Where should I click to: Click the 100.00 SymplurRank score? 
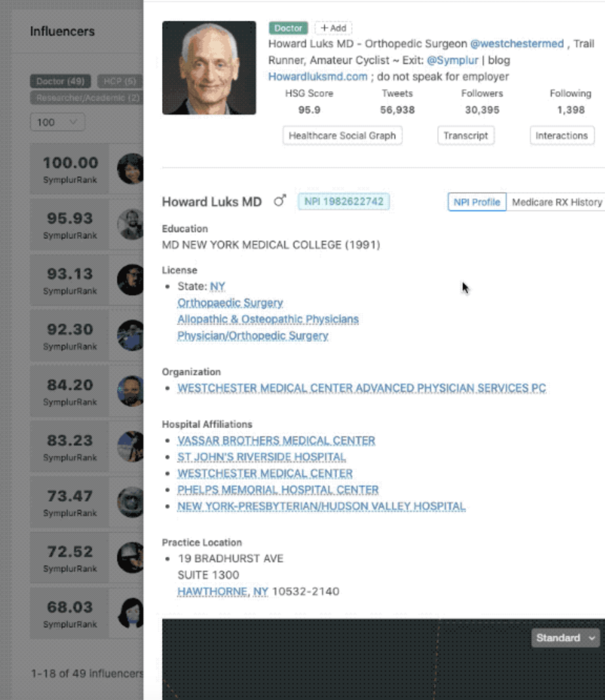pyautogui.click(x=70, y=163)
